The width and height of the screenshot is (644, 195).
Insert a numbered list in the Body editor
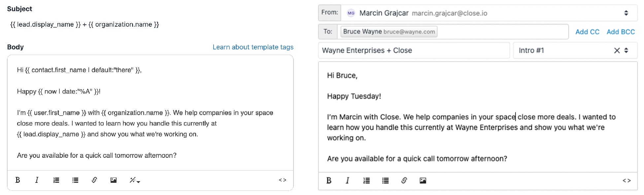pyautogui.click(x=56, y=180)
